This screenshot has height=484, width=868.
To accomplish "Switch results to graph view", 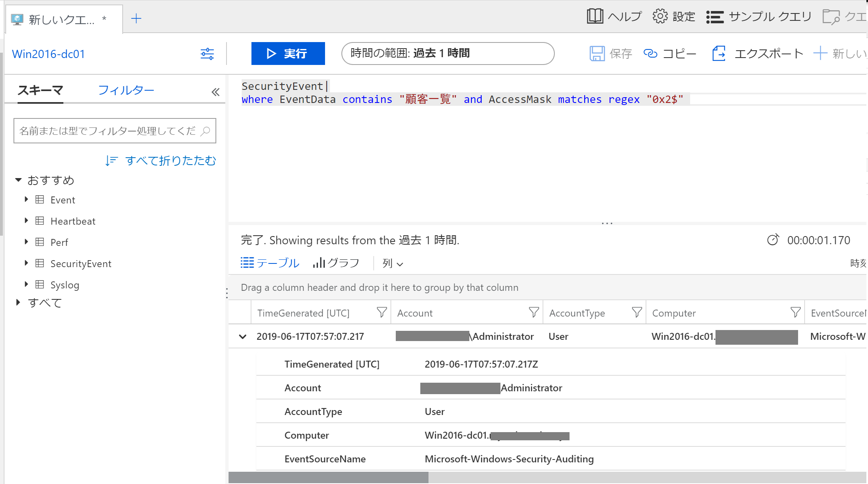I will tap(336, 263).
